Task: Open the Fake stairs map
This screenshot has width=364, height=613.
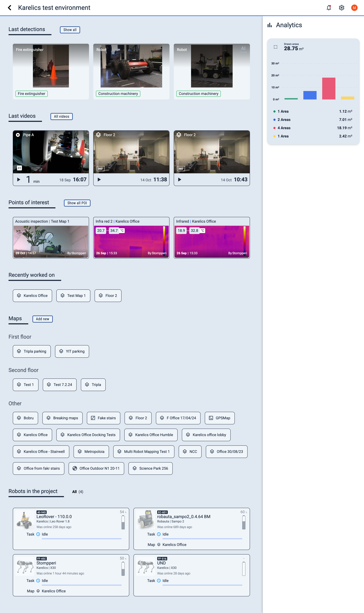Action: (x=103, y=418)
